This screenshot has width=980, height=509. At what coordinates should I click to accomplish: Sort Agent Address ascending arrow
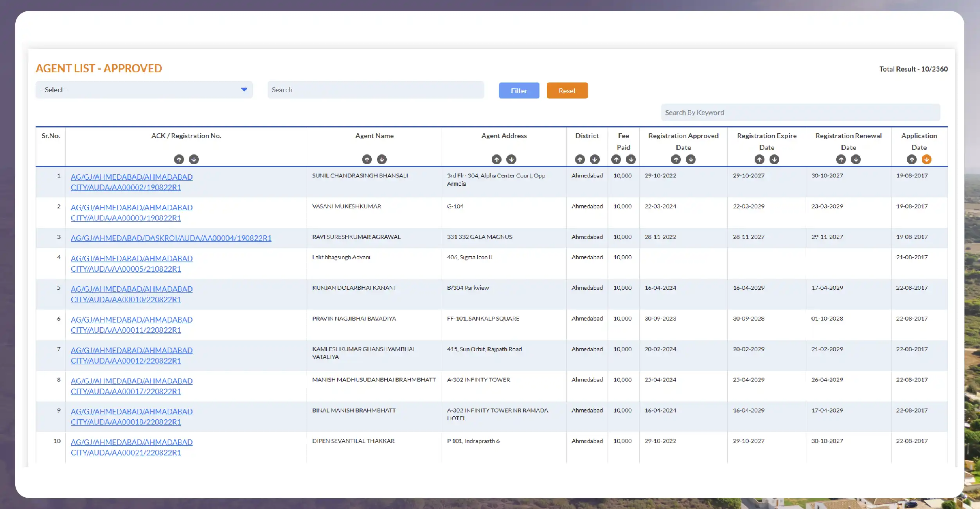496,160
